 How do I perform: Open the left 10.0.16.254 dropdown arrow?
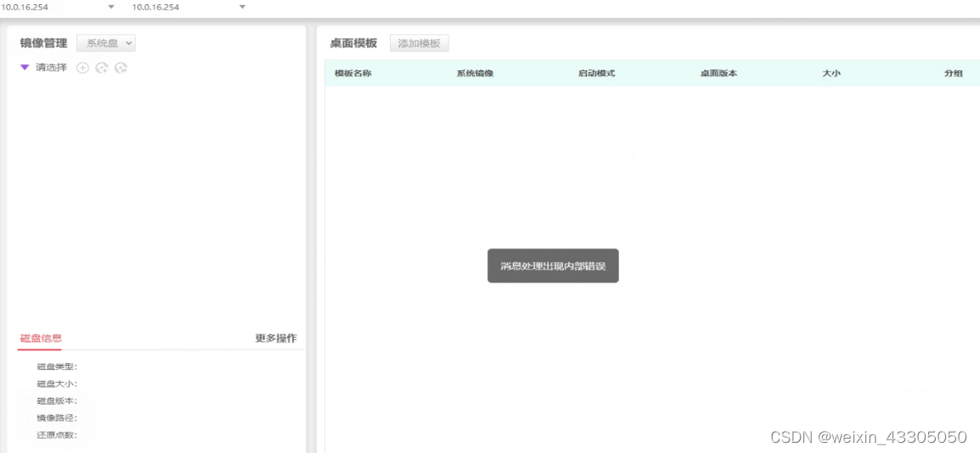click(x=111, y=7)
